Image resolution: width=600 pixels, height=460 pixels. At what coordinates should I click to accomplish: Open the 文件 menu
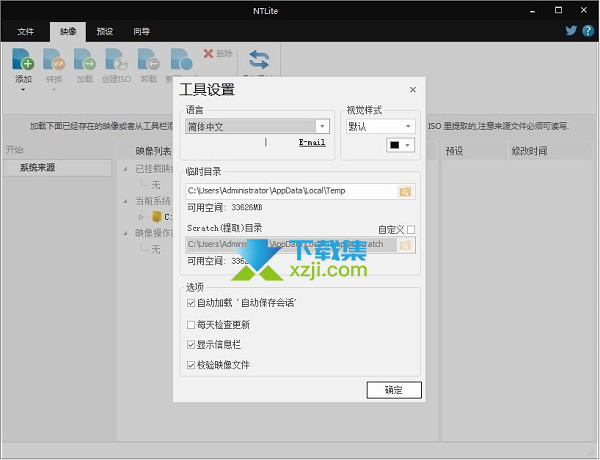26,31
